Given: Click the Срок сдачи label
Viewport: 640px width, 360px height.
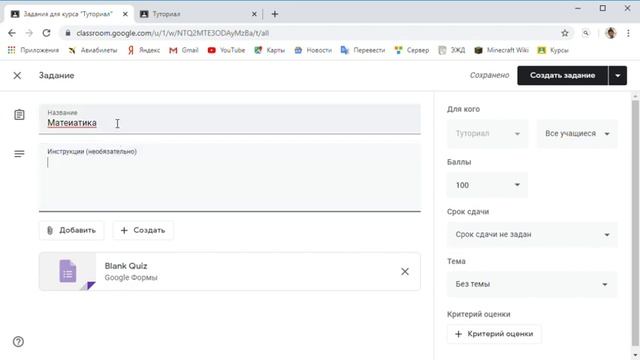Looking at the screenshot, I should click(x=468, y=211).
